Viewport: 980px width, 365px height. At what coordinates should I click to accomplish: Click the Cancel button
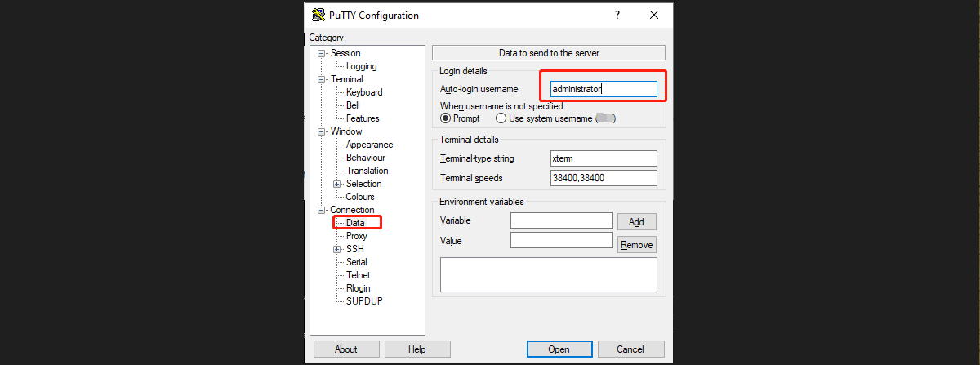point(630,349)
